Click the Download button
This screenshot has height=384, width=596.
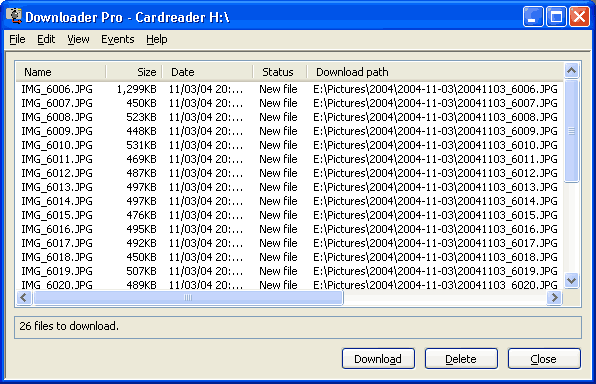(378, 359)
